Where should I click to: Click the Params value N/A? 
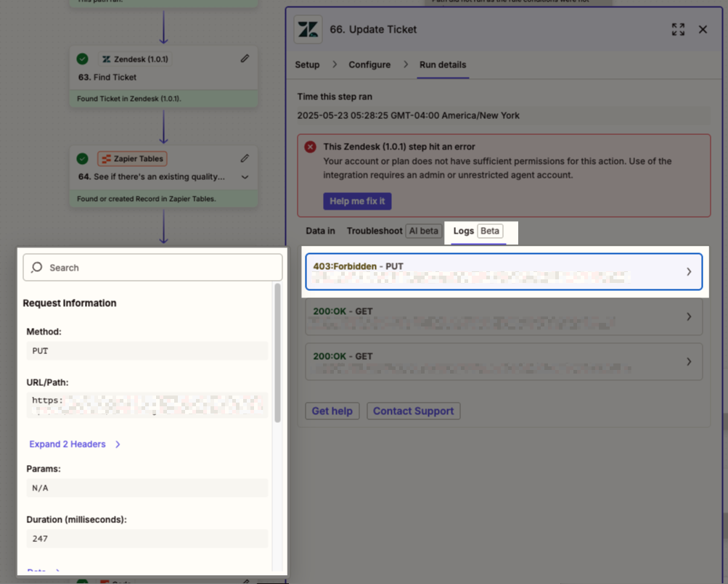147,488
